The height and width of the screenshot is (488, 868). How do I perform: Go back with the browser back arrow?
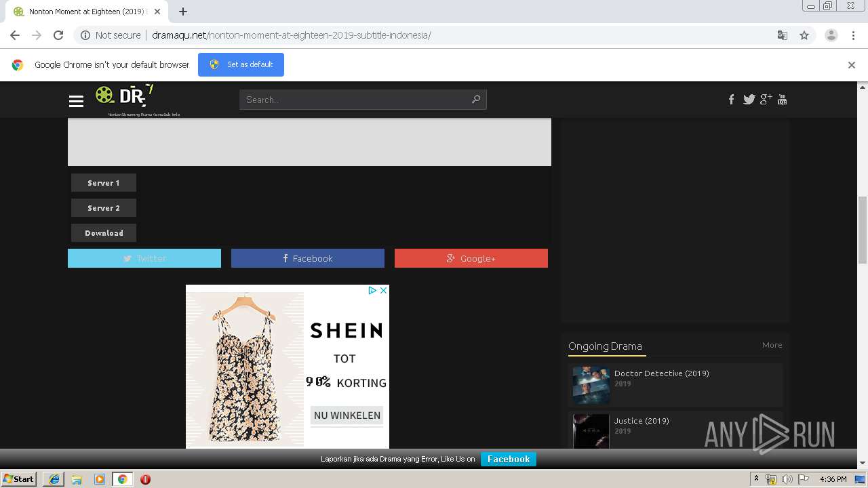[x=15, y=35]
